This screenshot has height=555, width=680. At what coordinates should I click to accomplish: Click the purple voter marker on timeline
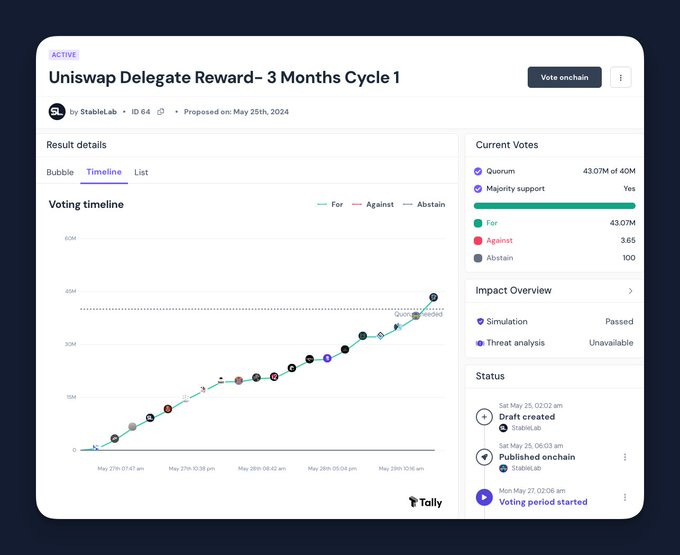point(327,358)
